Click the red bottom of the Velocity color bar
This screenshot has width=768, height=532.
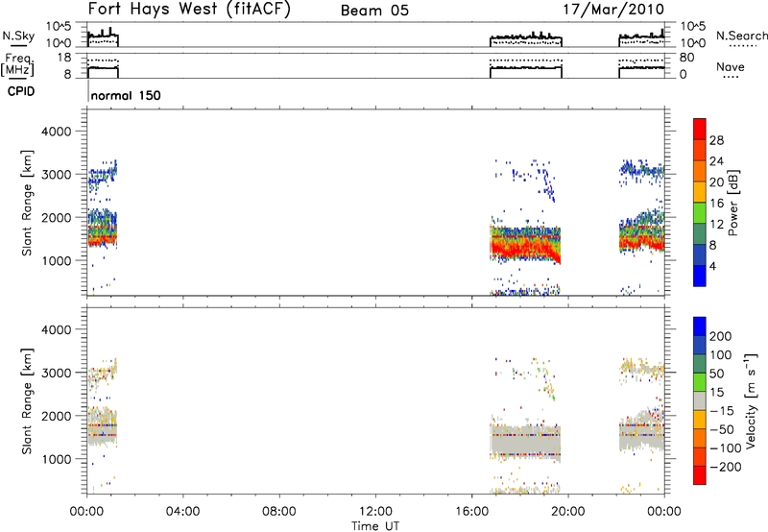tap(700, 475)
